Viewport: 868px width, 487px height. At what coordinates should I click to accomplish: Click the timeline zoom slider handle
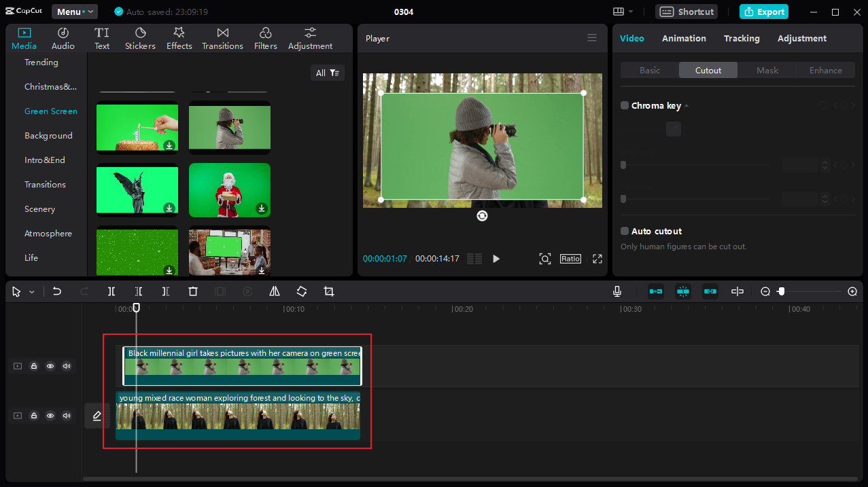tap(782, 291)
